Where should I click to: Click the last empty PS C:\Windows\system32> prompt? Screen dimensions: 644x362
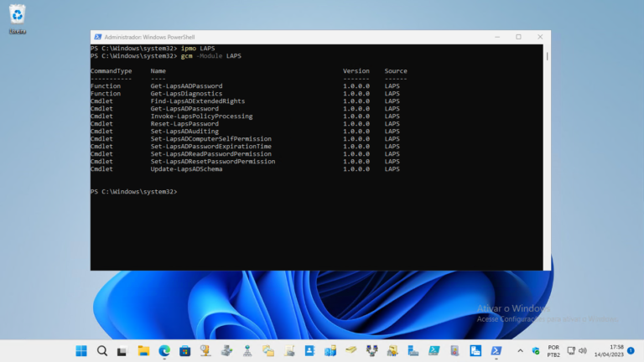coord(134,192)
